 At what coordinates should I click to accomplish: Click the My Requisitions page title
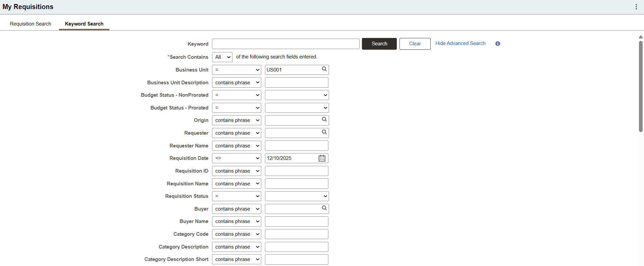tap(28, 7)
